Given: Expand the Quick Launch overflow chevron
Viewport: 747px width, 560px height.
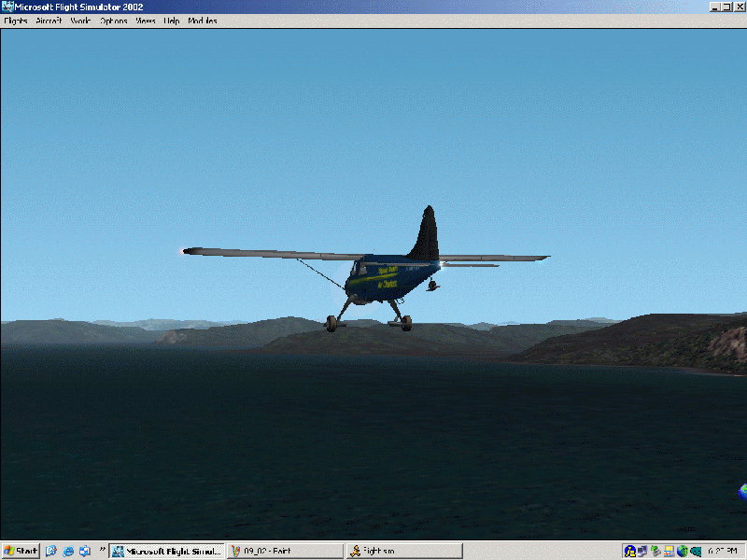Looking at the screenshot, I should point(102,549).
